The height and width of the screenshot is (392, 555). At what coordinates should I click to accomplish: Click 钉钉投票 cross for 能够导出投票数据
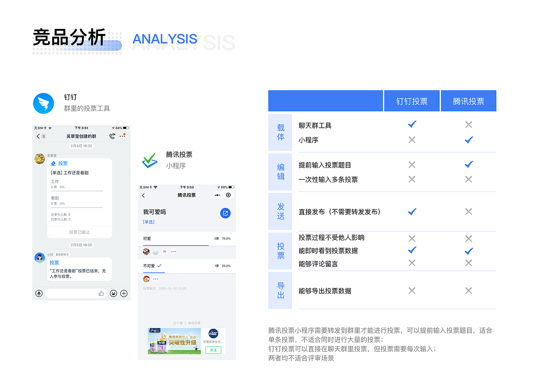pos(412,290)
